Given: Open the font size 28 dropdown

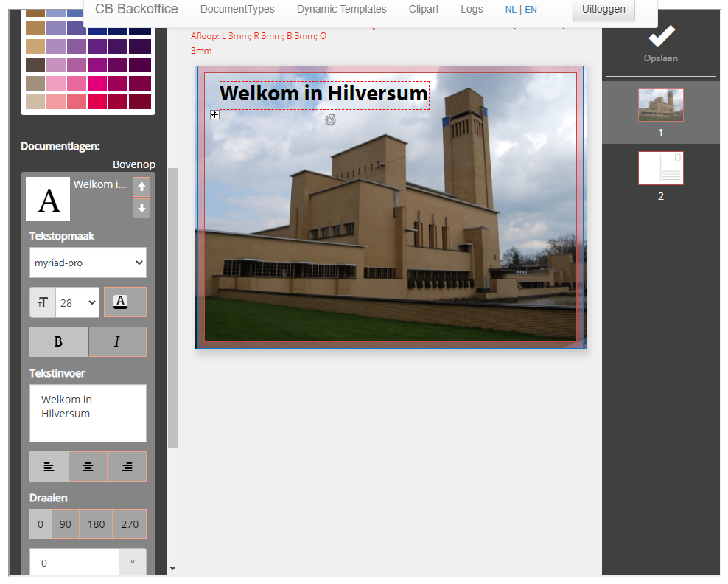Looking at the screenshot, I should [x=77, y=302].
